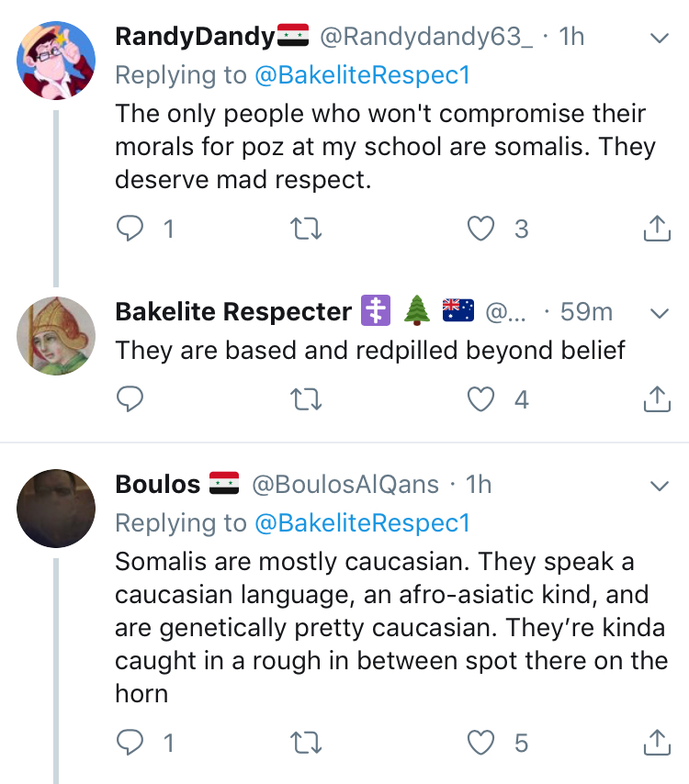The width and height of the screenshot is (689, 784).
Task: Reply to Boulos's tweet about Somalis
Action: click(130, 742)
